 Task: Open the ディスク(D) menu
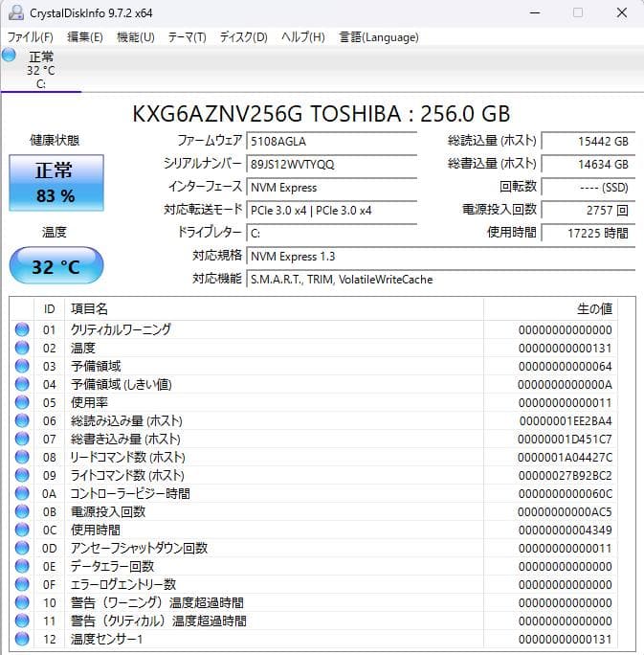click(244, 37)
